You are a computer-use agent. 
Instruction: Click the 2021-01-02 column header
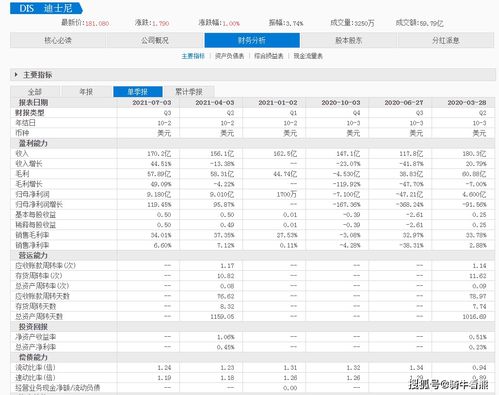coord(278,103)
